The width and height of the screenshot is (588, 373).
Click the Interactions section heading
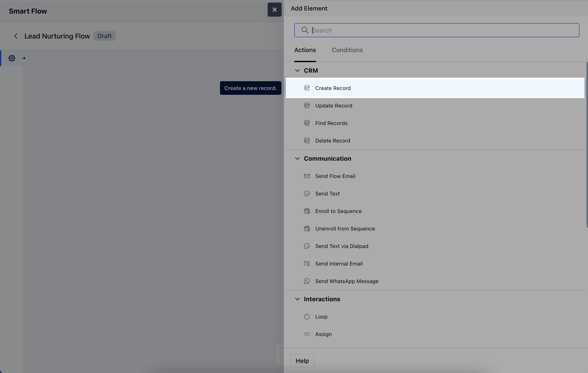click(322, 299)
